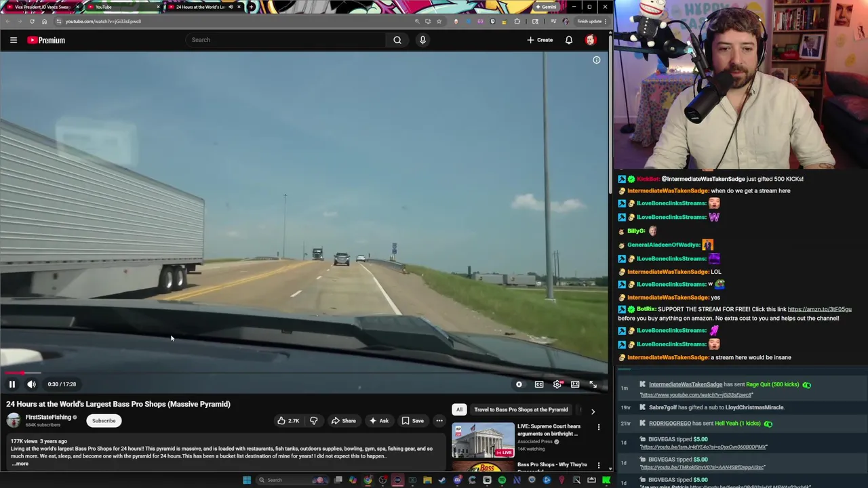868x488 pixels.
Task: Open the Chrome extensions puzzle icon
Action: pos(517,22)
